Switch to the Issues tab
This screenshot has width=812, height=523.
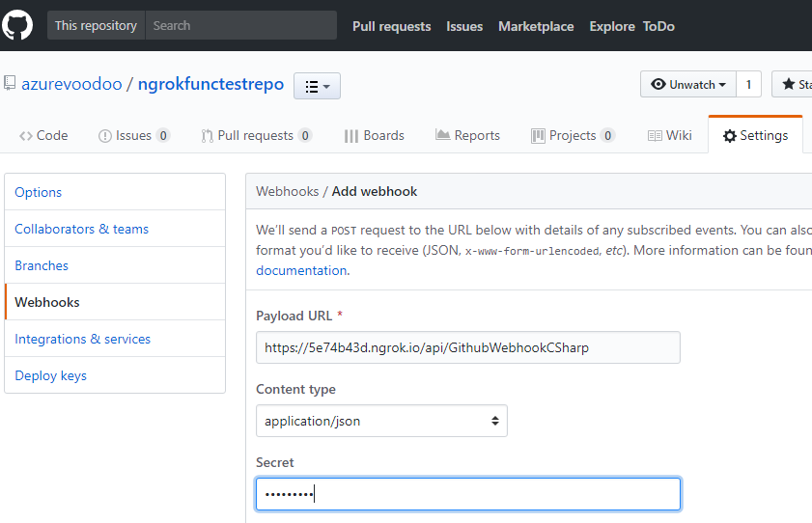[x=134, y=135]
